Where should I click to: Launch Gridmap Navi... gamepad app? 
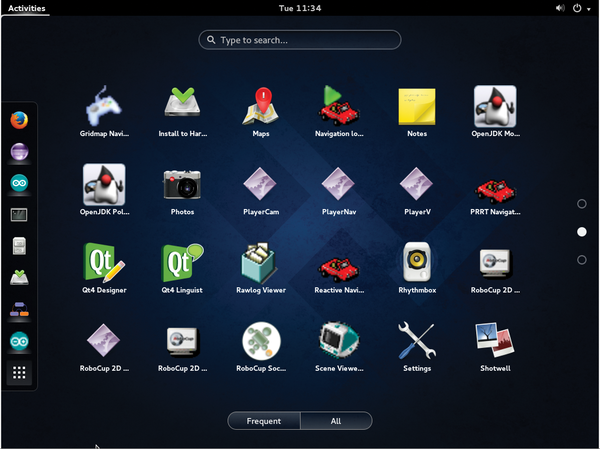coord(104,111)
